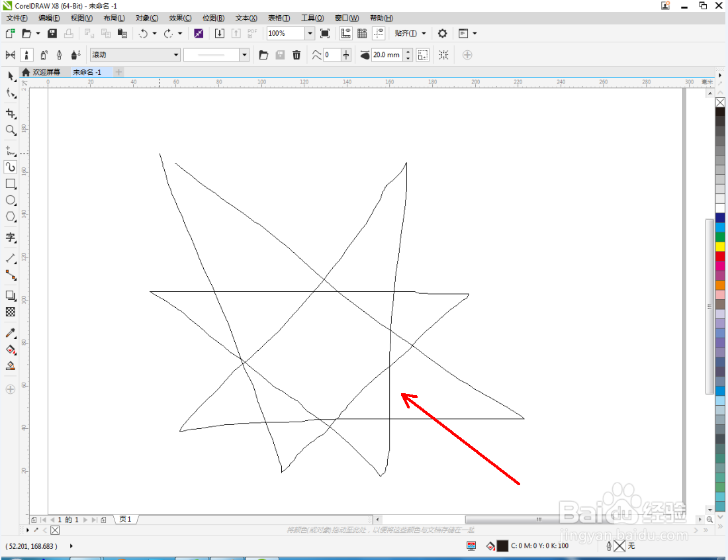The width and height of the screenshot is (728, 560).
Task: Toggle Show Guidelines button
Action: tap(379, 34)
